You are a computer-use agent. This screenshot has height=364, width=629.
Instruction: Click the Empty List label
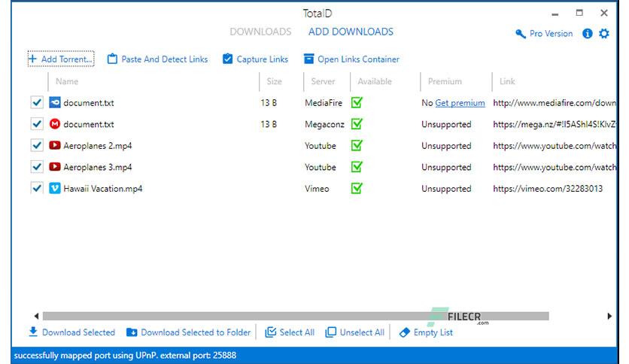click(x=433, y=332)
